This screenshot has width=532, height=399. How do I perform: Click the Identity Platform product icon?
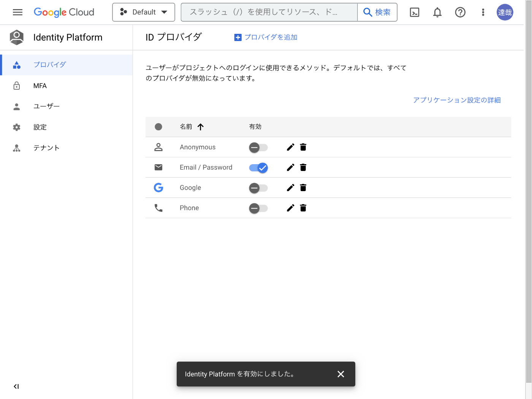point(16,37)
